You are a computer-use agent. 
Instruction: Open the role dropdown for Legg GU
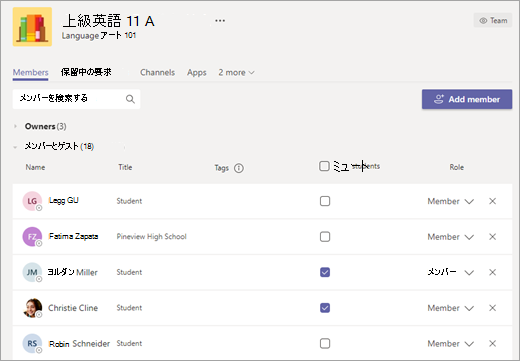point(451,201)
